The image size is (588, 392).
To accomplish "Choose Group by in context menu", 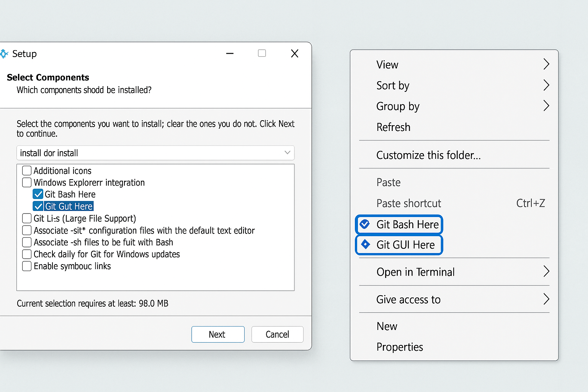I will tap(454, 106).
